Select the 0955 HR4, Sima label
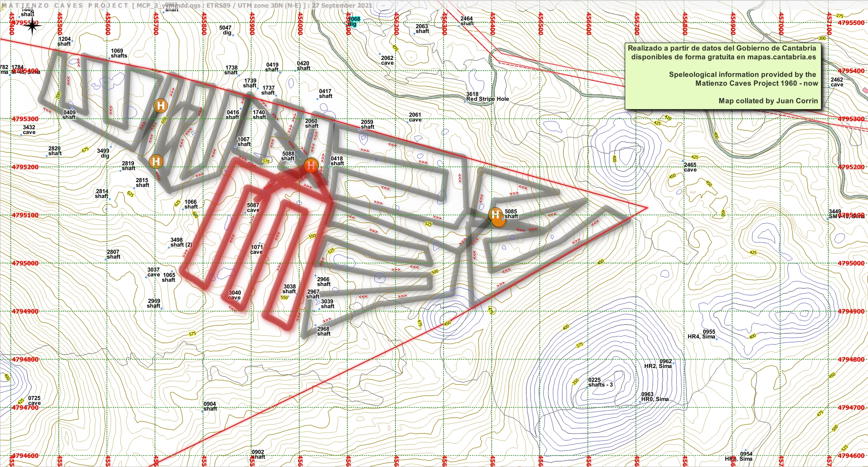Viewport: 868px width, 467px height. [702, 334]
